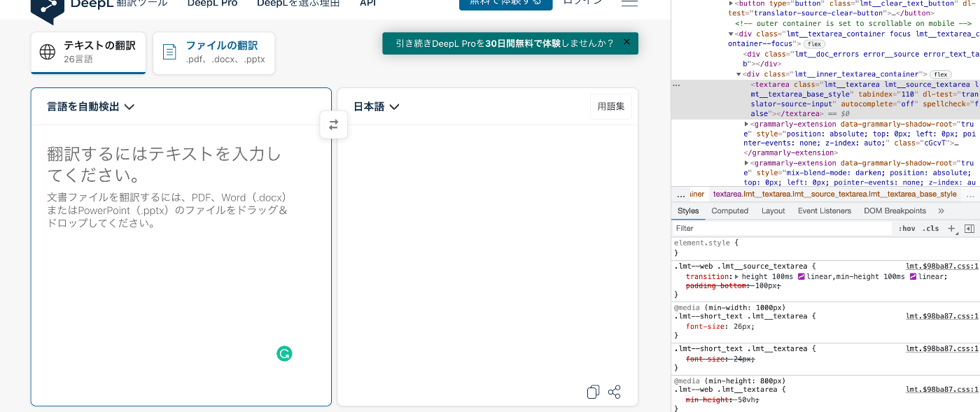
Task: Open the source language dropdown 言語を自動検出
Action: (x=90, y=107)
